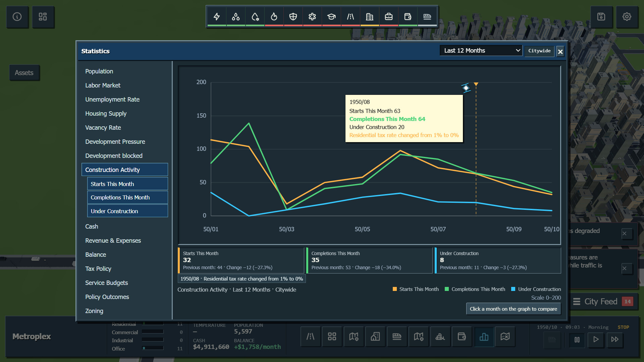Select the Tax Policy statistic
Image resolution: width=644 pixels, height=362 pixels.
(125, 269)
